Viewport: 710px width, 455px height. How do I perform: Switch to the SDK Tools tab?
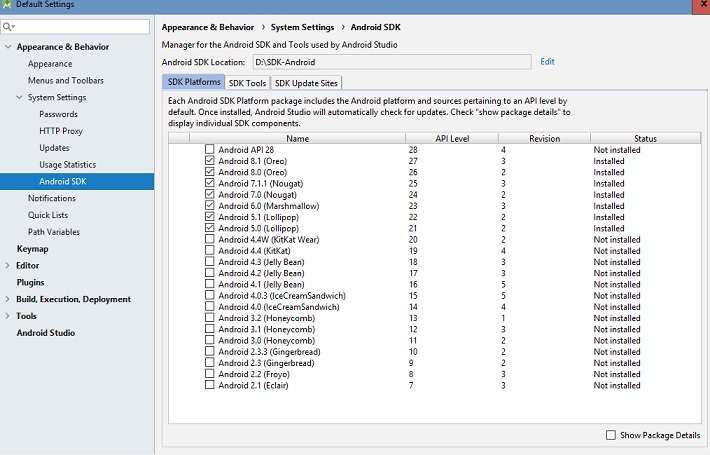[x=247, y=83]
